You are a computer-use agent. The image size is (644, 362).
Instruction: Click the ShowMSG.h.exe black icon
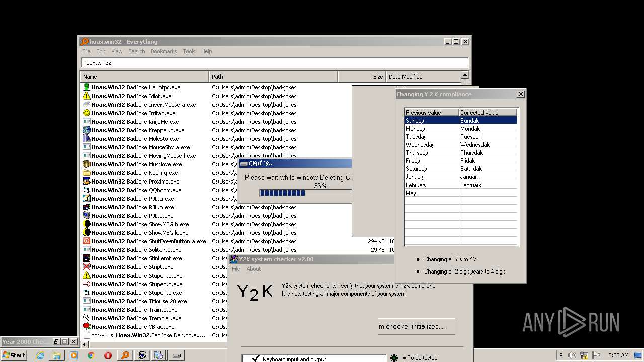pos(87,224)
